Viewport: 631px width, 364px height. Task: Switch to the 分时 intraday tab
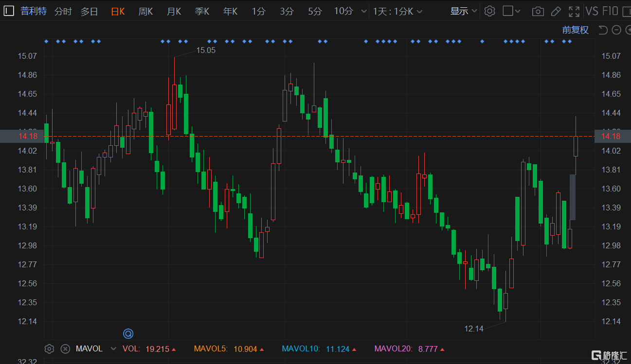pyautogui.click(x=63, y=12)
